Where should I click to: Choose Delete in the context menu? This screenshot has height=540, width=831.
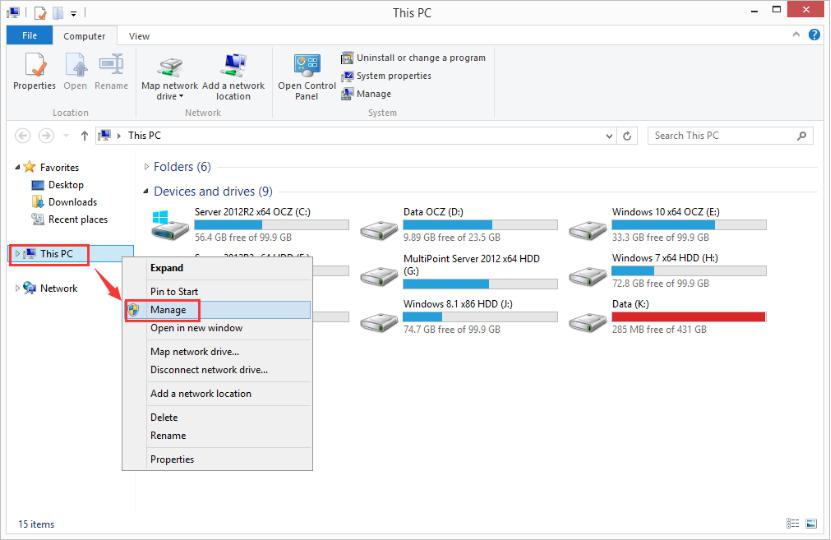(217, 418)
